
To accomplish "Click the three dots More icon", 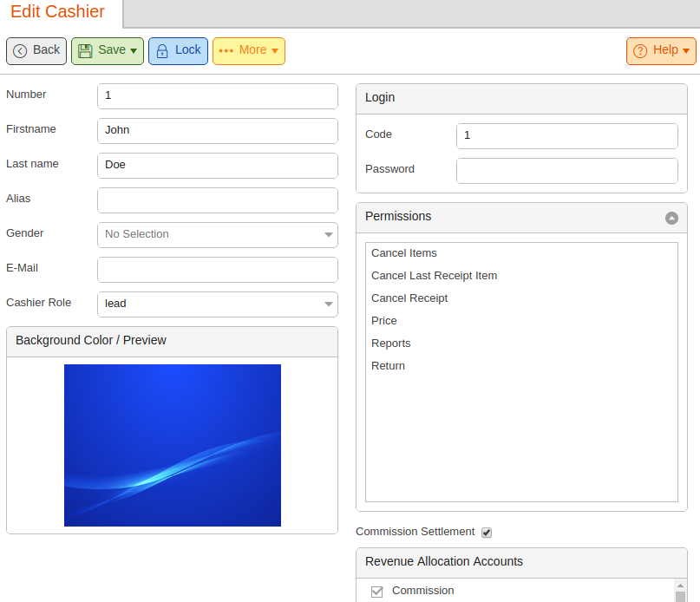I will (226, 51).
